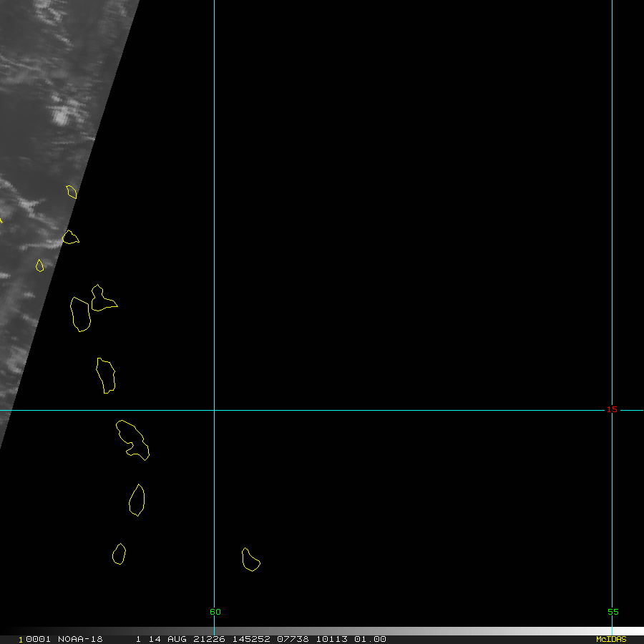Select the northernmost Barbuda island outline
This screenshot has height=644, width=644.
pyautogui.click(x=72, y=192)
